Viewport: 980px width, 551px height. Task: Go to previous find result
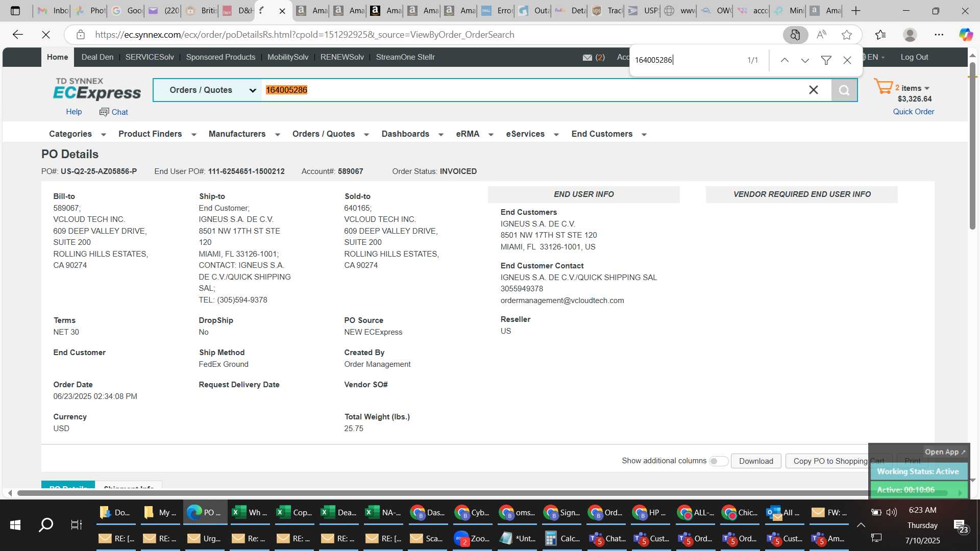pyautogui.click(x=785, y=60)
